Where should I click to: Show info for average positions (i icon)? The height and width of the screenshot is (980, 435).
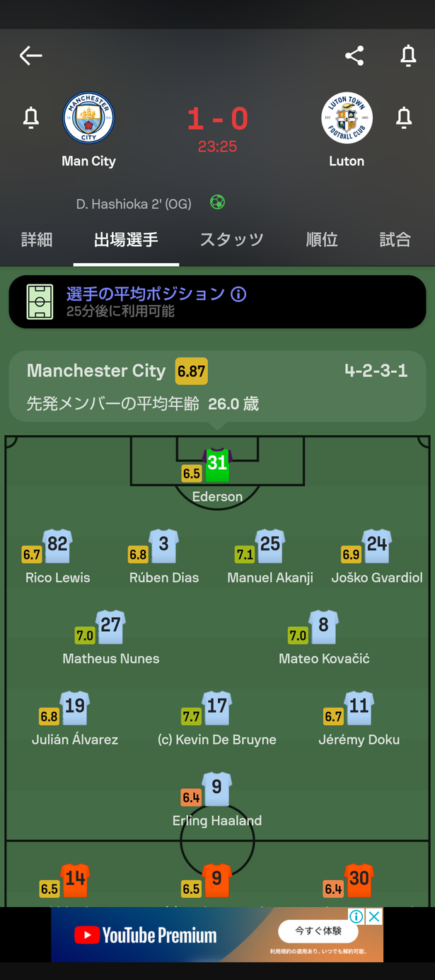pos(238,294)
